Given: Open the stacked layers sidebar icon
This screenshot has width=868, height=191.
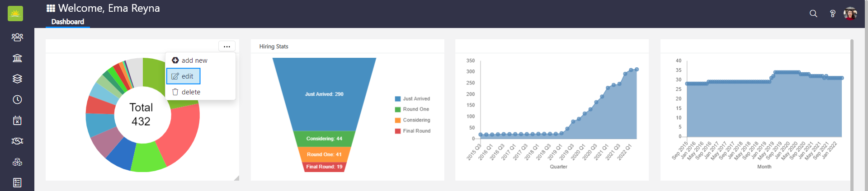Looking at the screenshot, I should pyautogui.click(x=17, y=79).
